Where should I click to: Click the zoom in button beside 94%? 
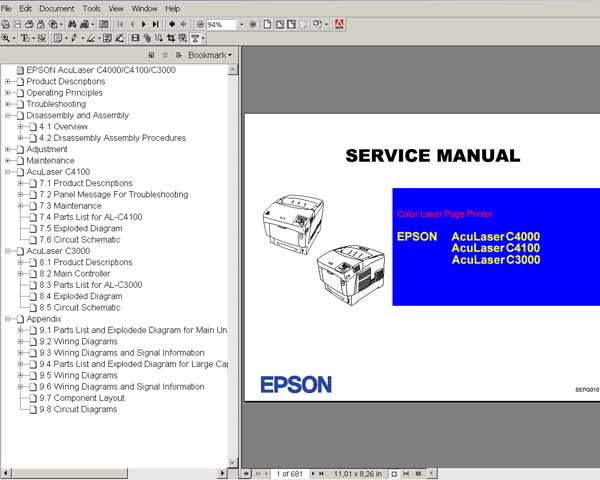(x=253, y=24)
